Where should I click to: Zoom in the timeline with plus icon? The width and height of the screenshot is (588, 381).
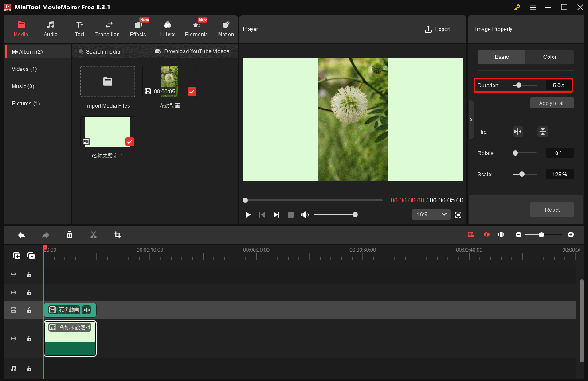coord(571,234)
